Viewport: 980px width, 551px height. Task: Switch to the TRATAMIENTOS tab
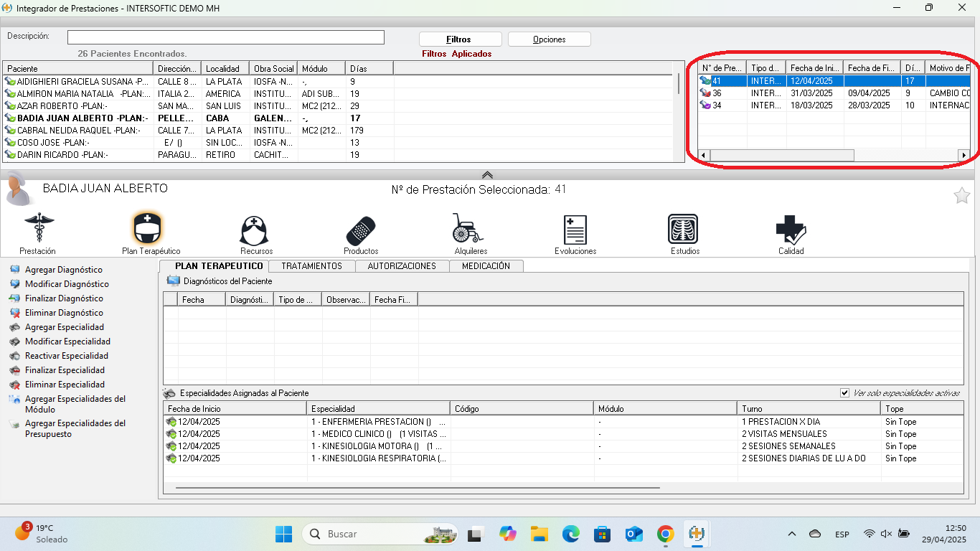point(311,266)
